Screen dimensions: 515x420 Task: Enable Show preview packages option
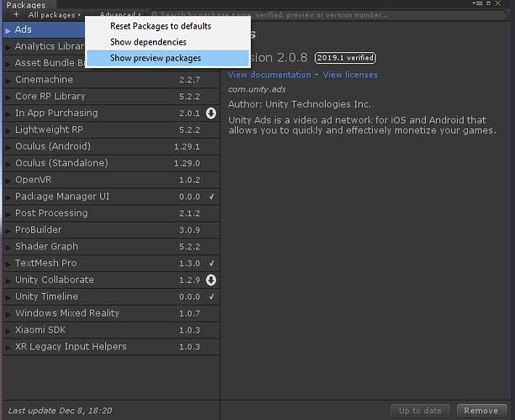155,58
